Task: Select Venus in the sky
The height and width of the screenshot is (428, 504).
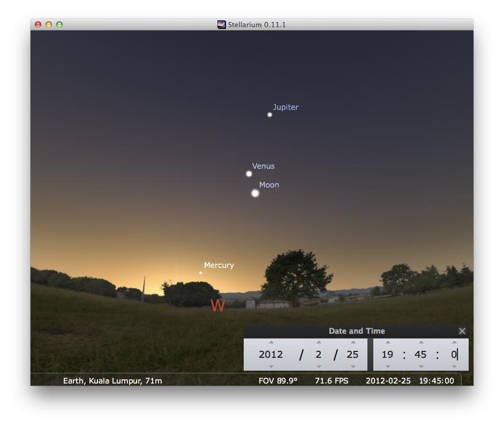Action: (249, 174)
